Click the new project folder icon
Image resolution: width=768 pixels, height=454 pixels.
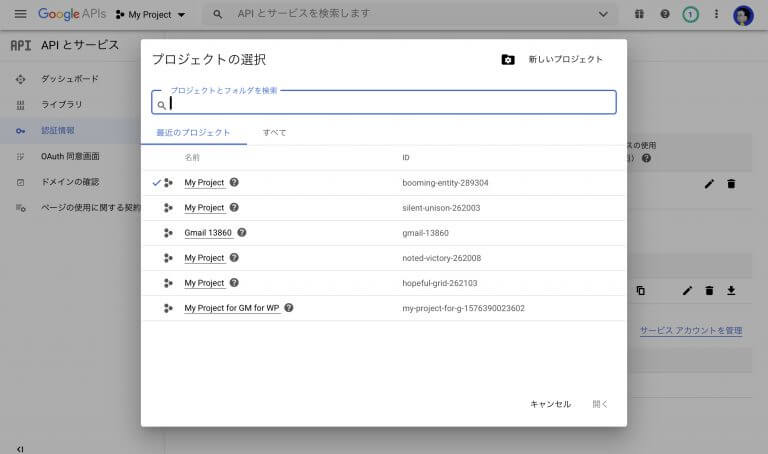coord(508,60)
